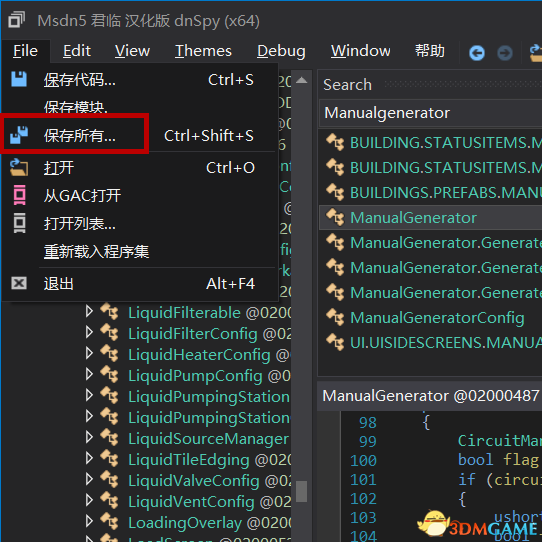Click the save all double-floppy icon
Image resolution: width=542 pixels, height=542 pixels.
coord(19,135)
